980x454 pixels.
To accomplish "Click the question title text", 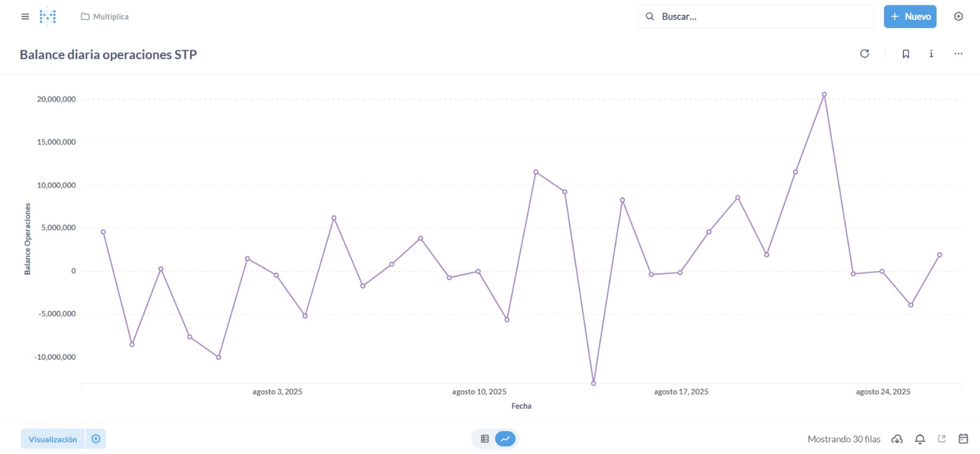I will pos(108,54).
